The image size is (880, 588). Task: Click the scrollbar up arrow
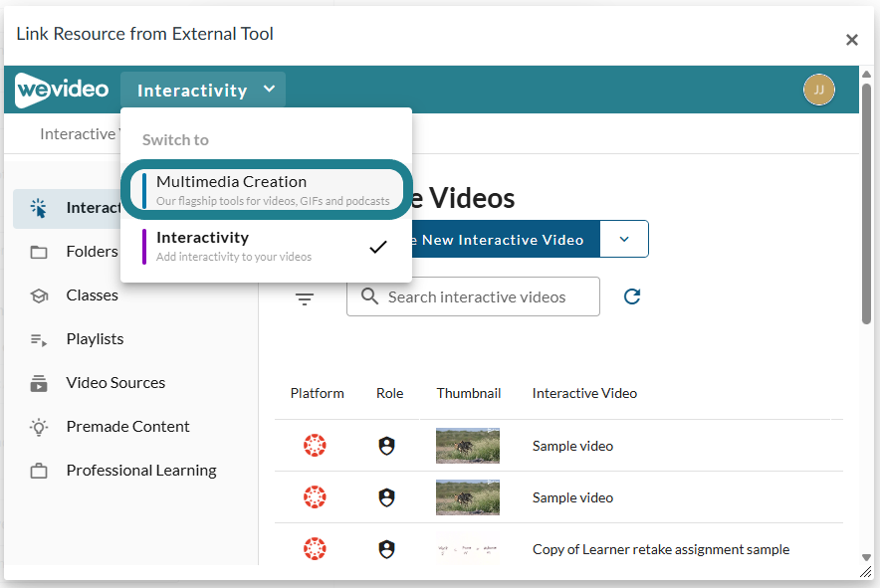coord(866,75)
